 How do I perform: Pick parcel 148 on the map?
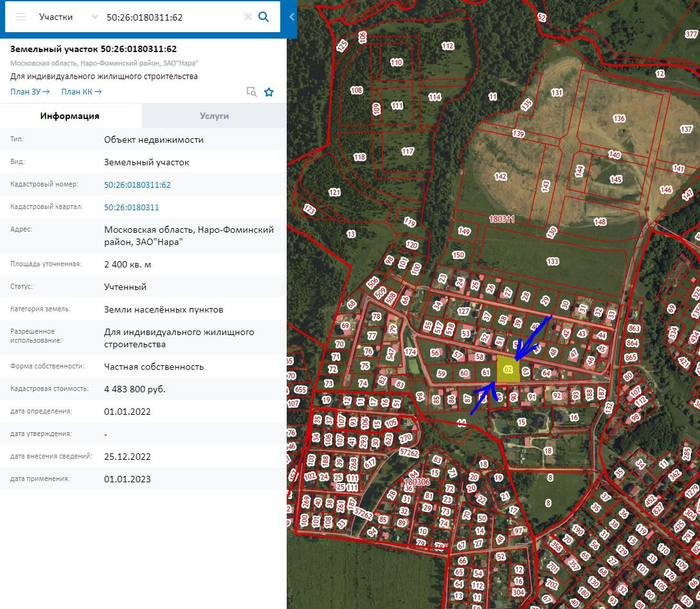600,222
